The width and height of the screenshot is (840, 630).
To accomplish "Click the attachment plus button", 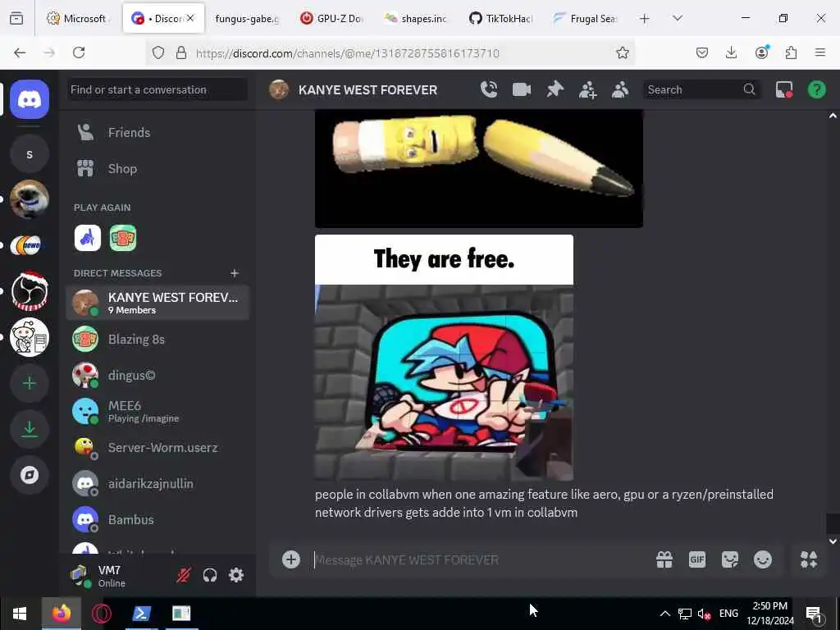I will (x=291, y=559).
